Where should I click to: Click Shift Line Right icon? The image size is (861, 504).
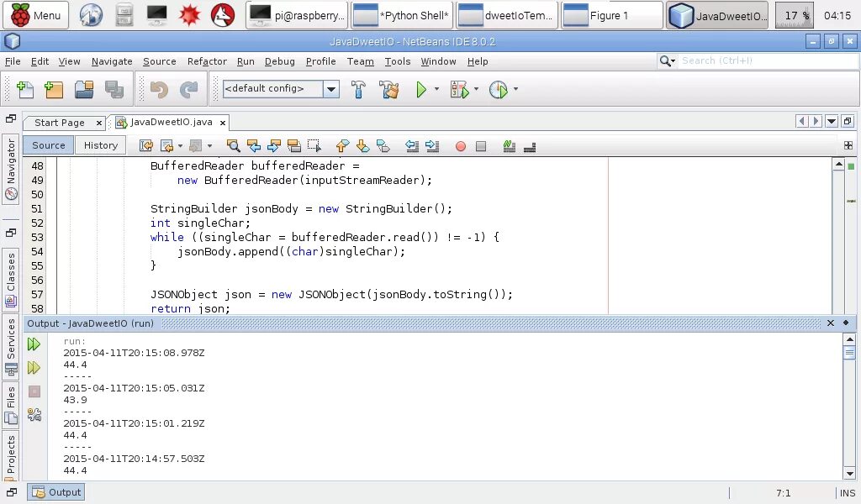tap(432, 146)
